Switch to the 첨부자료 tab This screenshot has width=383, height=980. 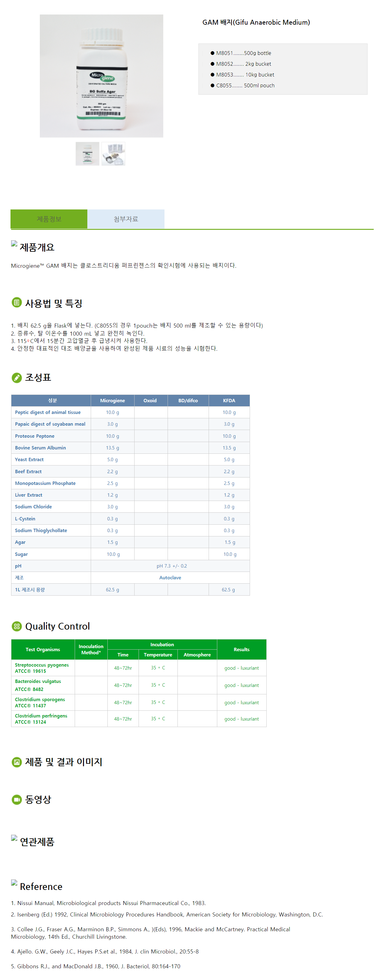126,219
